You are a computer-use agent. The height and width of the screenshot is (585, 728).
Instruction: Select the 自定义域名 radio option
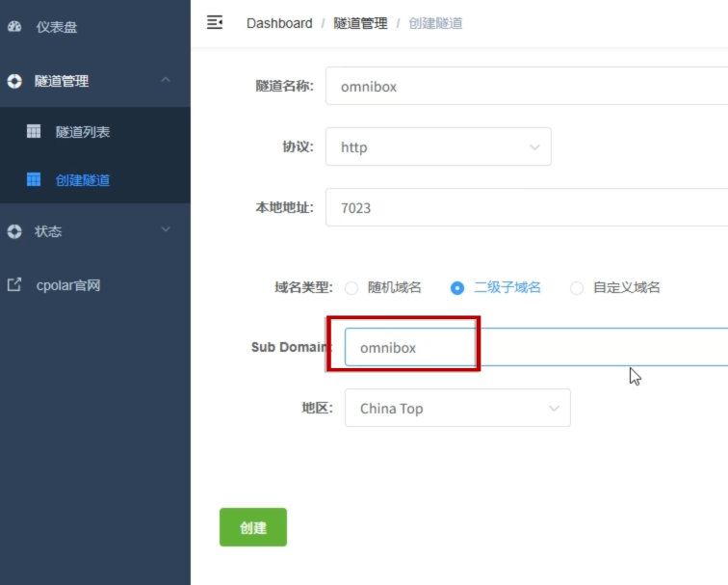click(577, 287)
